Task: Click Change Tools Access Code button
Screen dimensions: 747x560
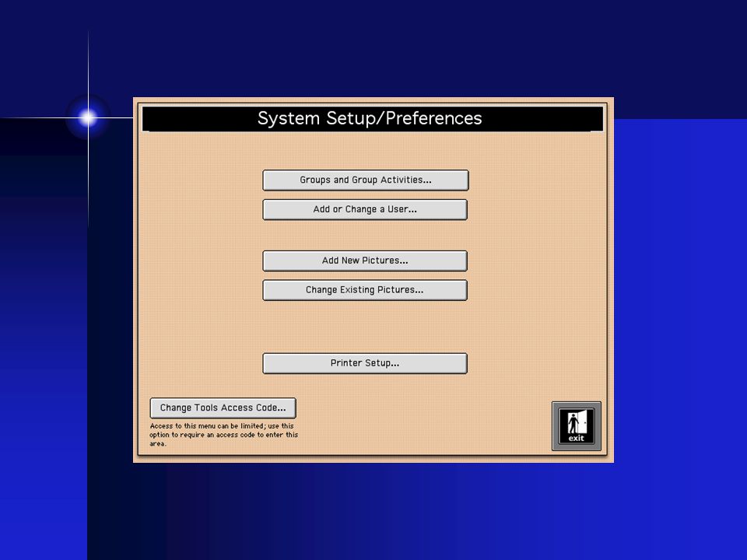Action: click(x=223, y=408)
